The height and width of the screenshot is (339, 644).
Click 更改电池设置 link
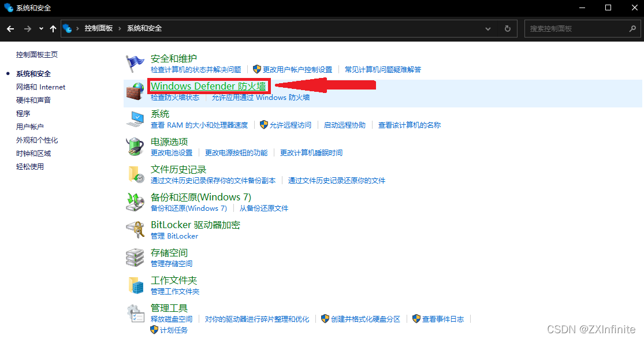tap(172, 153)
